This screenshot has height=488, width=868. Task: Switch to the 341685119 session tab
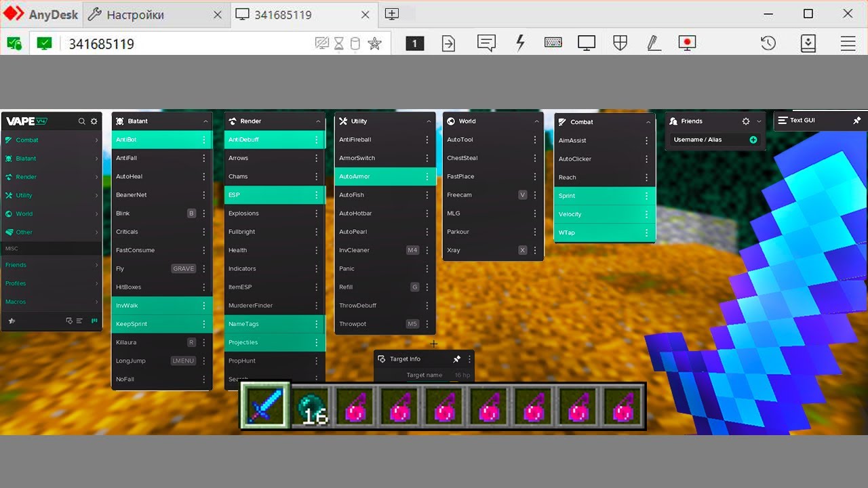pyautogui.click(x=304, y=14)
